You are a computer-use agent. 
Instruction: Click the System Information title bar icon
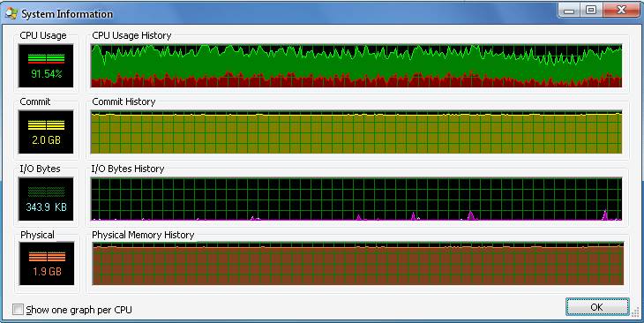click(x=11, y=13)
